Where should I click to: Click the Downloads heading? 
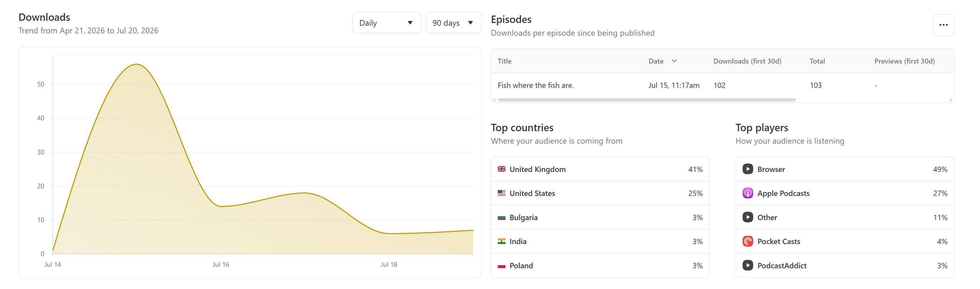(x=44, y=17)
